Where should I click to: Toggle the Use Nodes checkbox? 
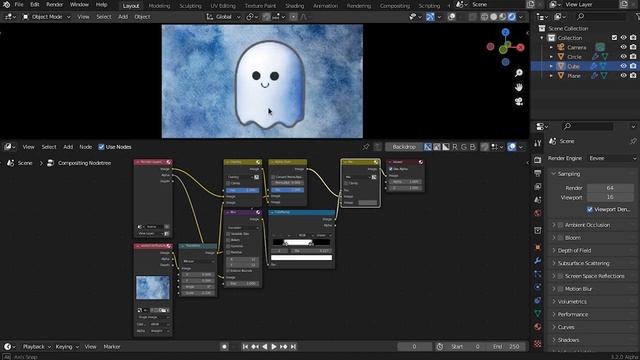[101, 147]
